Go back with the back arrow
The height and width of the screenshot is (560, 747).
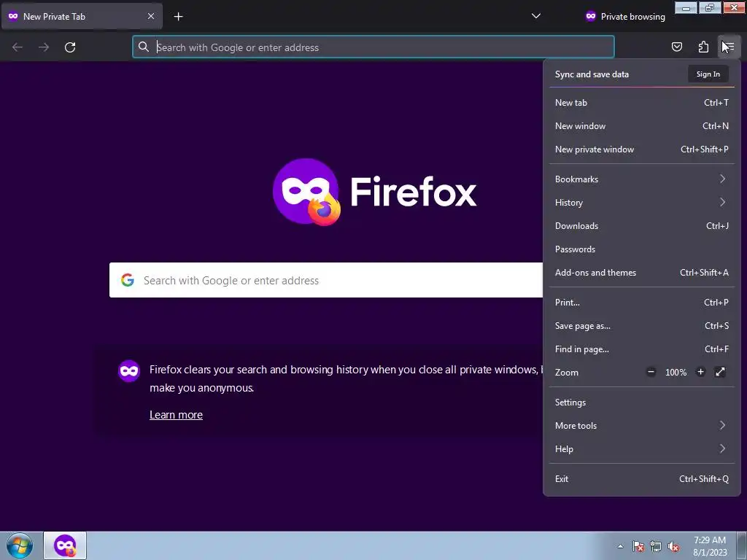click(18, 47)
